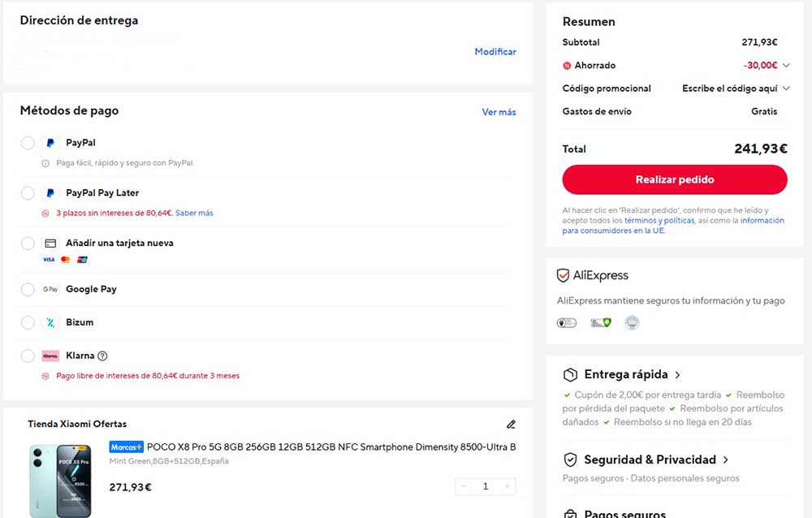Open Seguridad & Privacidad details arrow
The width and height of the screenshot is (812, 518).
point(725,460)
